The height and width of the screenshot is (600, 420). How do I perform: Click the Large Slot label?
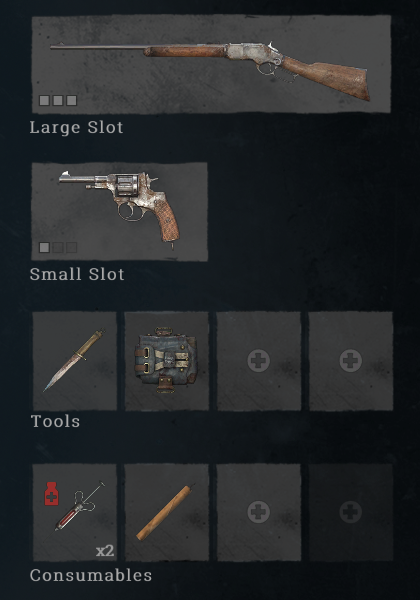coord(77,128)
